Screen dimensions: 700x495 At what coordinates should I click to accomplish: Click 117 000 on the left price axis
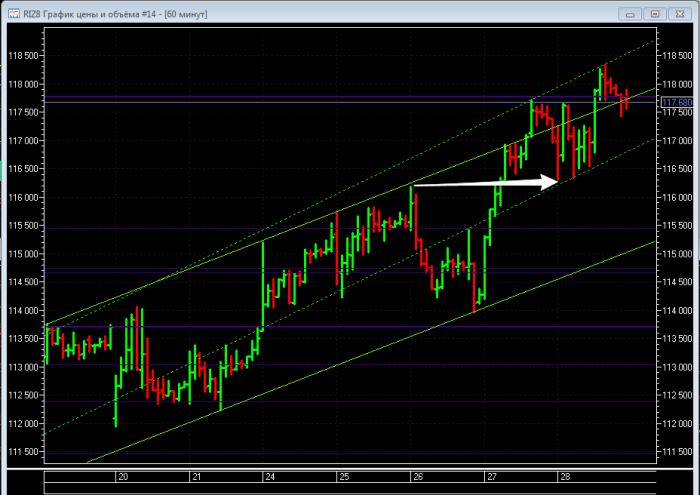point(24,141)
